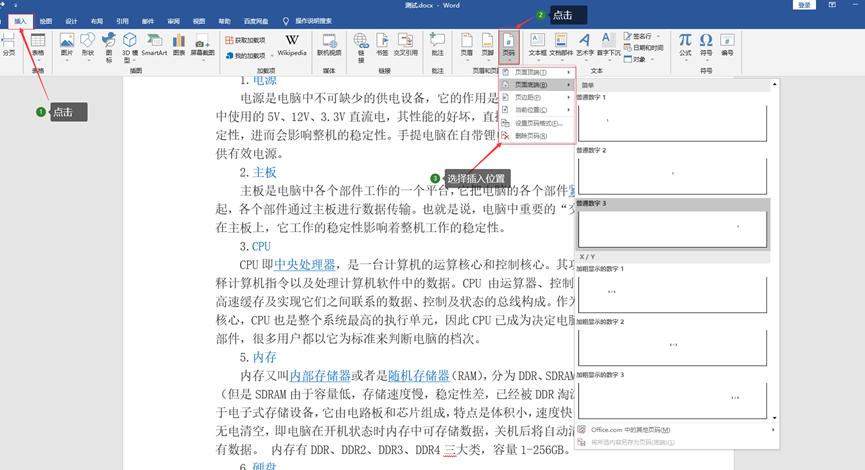The height and width of the screenshot is (470, 865).
Task: Click the 图标 icons button with duck
Action: [x=109, y=47]
